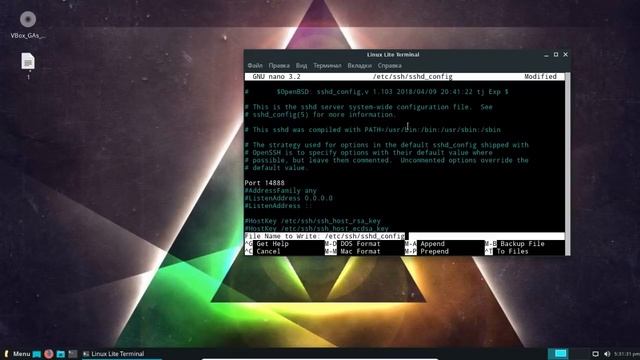Click the taskbar clock
This screenshot has height=360, width=640.
tap(627, 354)
